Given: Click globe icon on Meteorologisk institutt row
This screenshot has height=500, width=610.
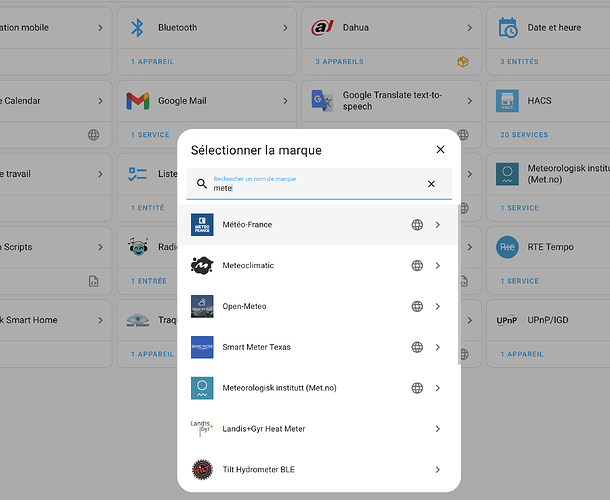Looking at the screenshot, I should click(417, 388).
